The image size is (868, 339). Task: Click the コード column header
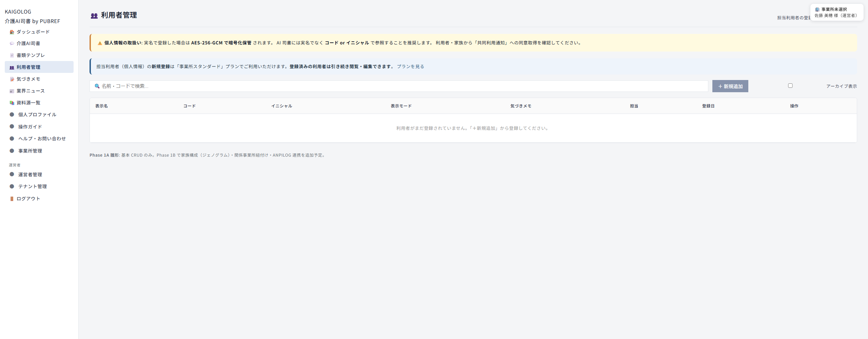tap(189, 106)
